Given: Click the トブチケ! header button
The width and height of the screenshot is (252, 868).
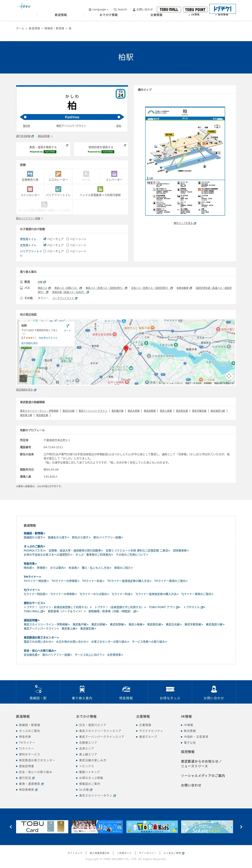Looking at the screenshot, I should 222,8.
